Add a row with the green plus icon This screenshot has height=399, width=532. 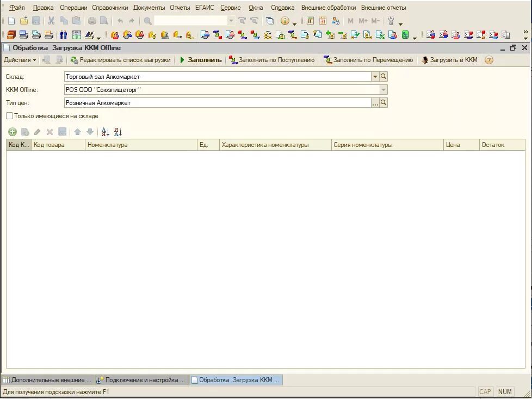[13, 132]
